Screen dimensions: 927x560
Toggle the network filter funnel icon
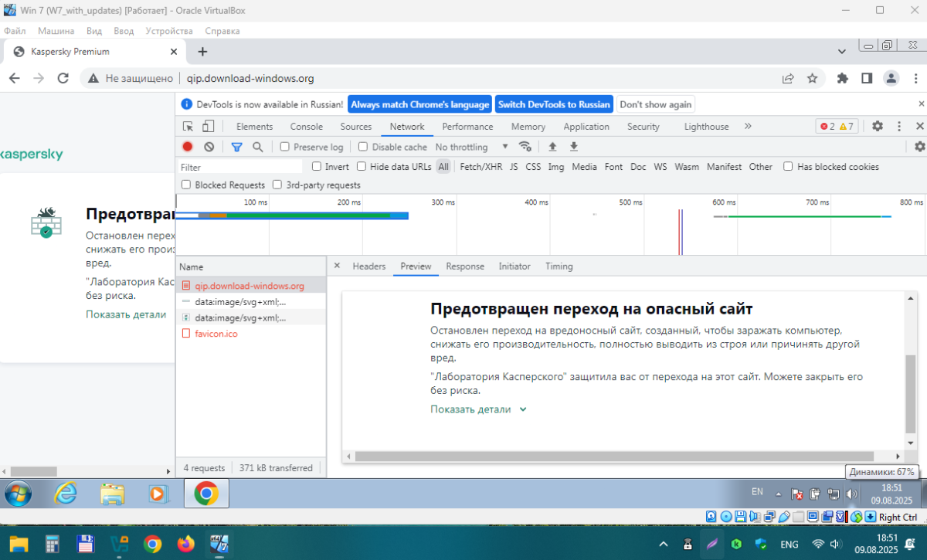pyautogui.click(x=237, y=147)
